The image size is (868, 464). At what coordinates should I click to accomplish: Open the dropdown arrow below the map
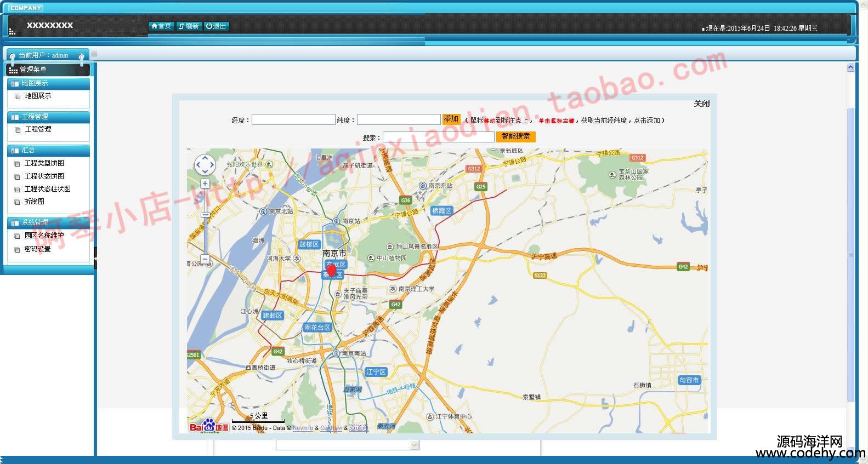(414, 445)
